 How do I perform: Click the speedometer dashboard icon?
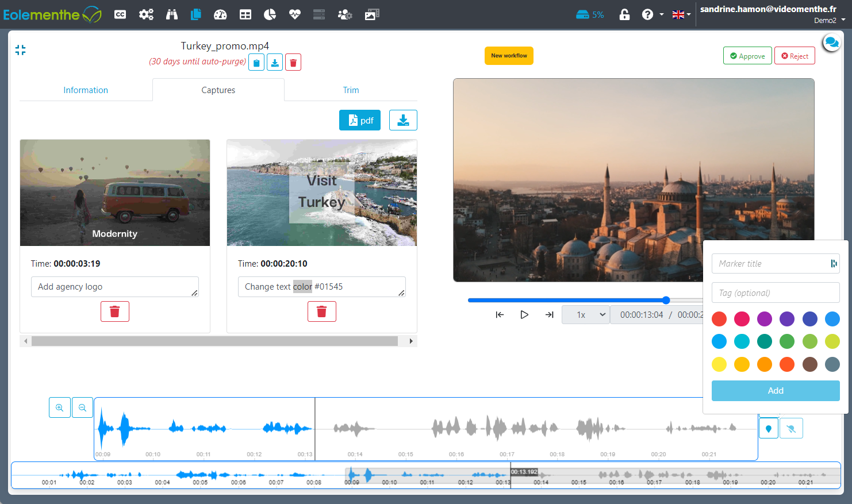tap(220, 14)
